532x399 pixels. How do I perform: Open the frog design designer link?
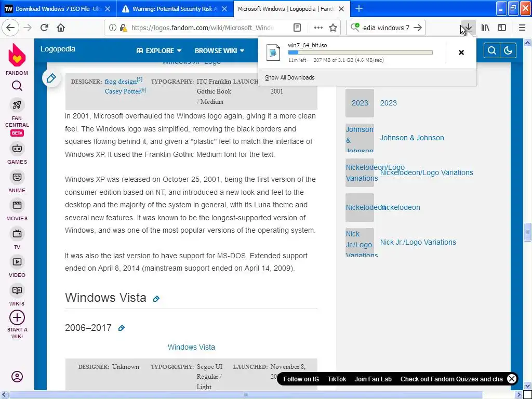point(121,82)
